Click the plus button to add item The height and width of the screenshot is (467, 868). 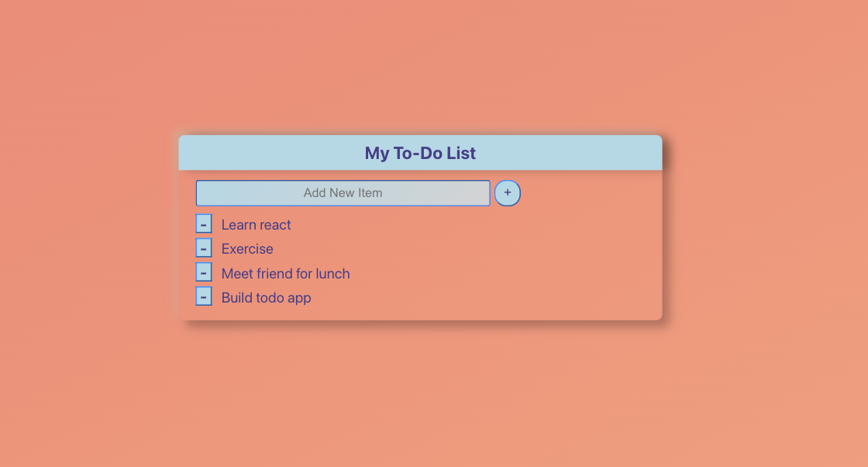pos(508,193)
